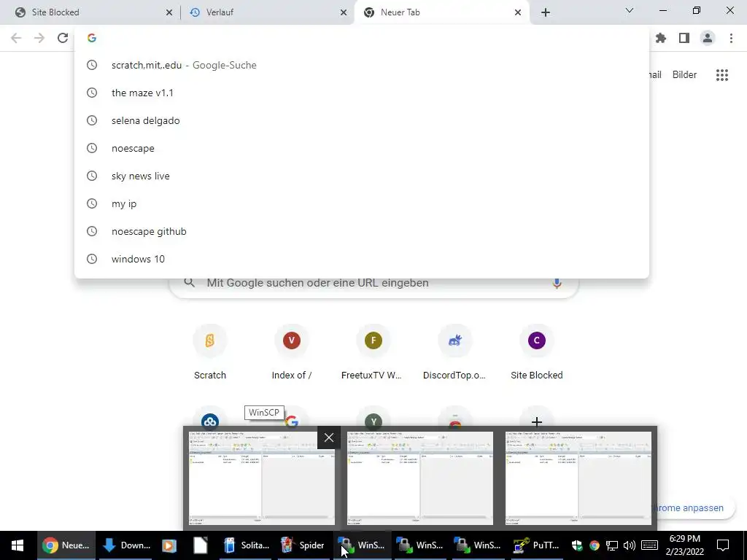Open the tab search chevron
The image size is (747, 560).
pyautogui.click(x=630, y=10)
